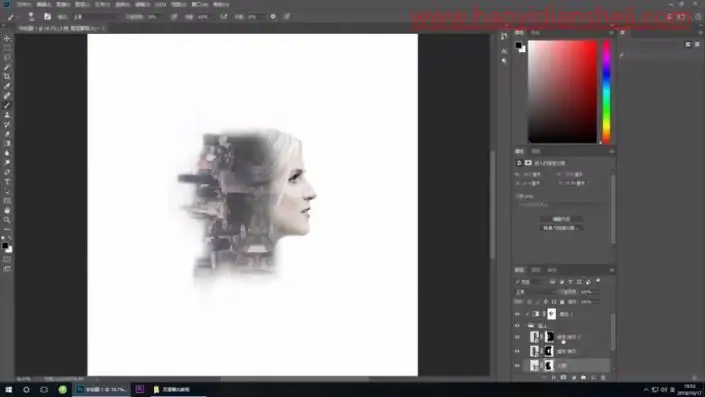Hide the topmost clipped layer's eye icon
This screenshot has width=705, height=397.
[x=517, y=314]
